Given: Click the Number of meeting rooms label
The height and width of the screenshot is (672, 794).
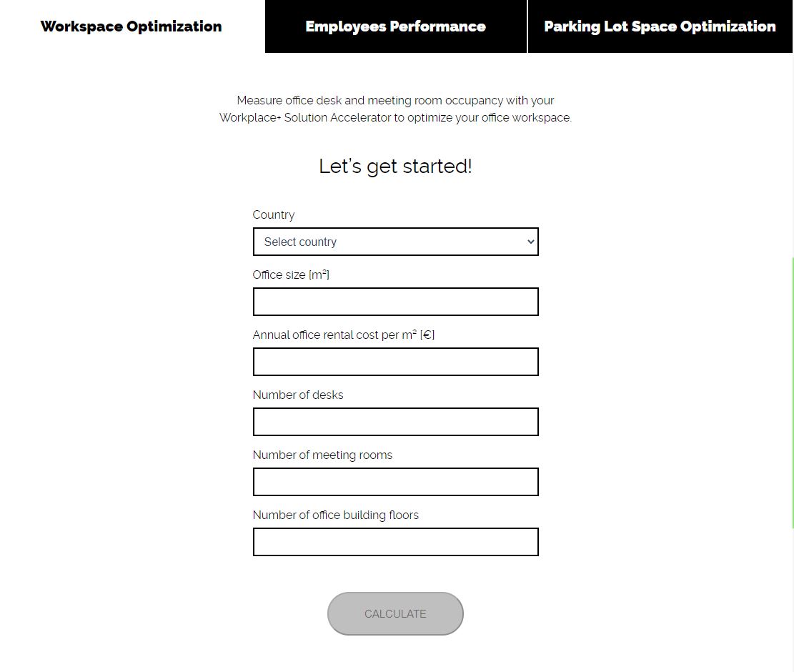Looking at the screenshot, I should [x=322, y=455].
